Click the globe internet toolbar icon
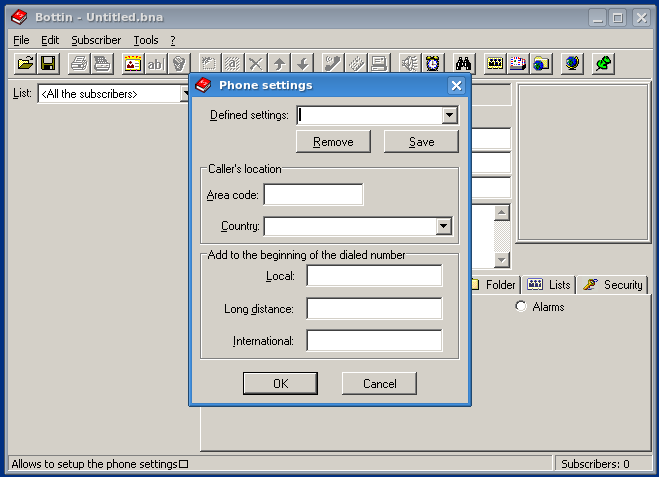Viewport: 659px width, 477px height. click(x=572, y=64)
